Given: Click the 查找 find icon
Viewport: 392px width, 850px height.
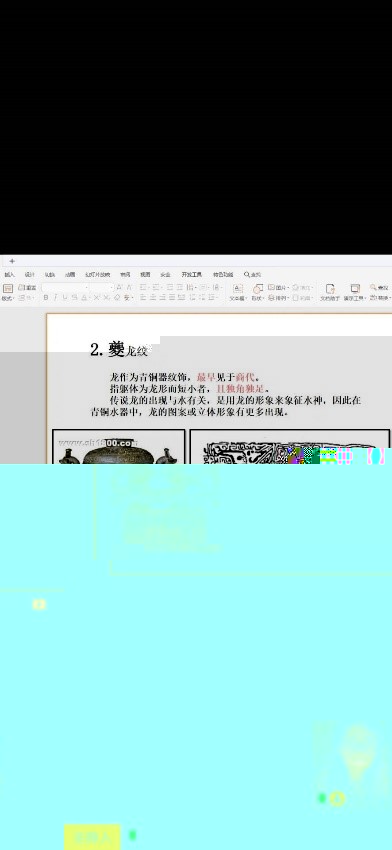Looking at the screenshot, I should pyautogui.click(x=380, y=287).
